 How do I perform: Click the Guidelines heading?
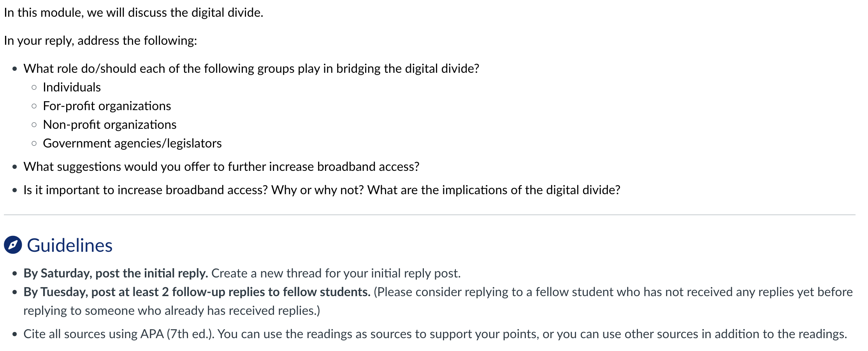pos(70,246)
